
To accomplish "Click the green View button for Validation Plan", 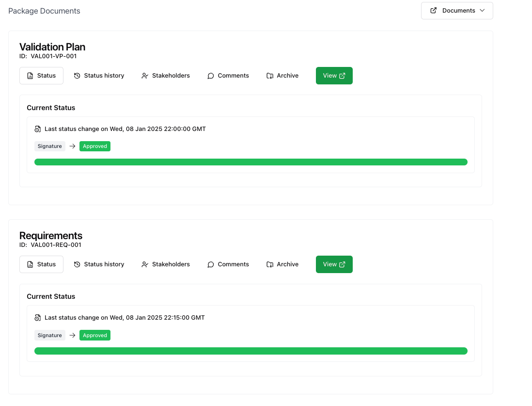I will pyautogui.click(x=334, y=75).
